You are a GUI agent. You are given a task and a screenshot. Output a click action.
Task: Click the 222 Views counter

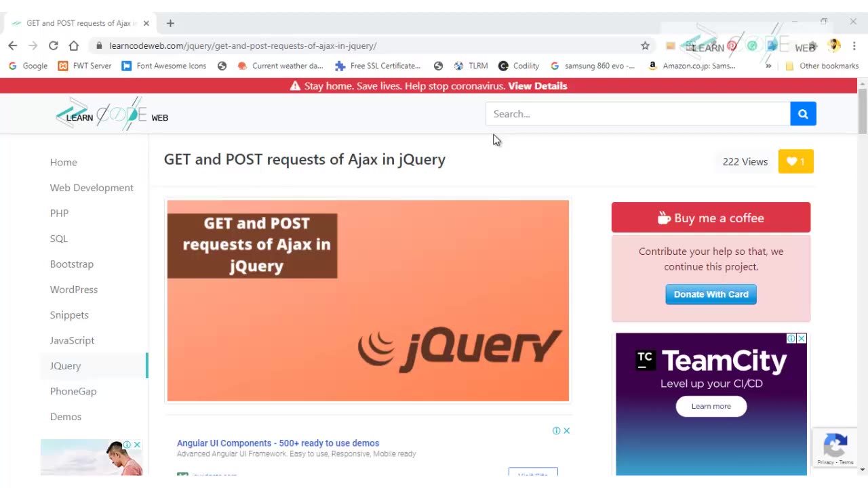[x=745, y=161]
